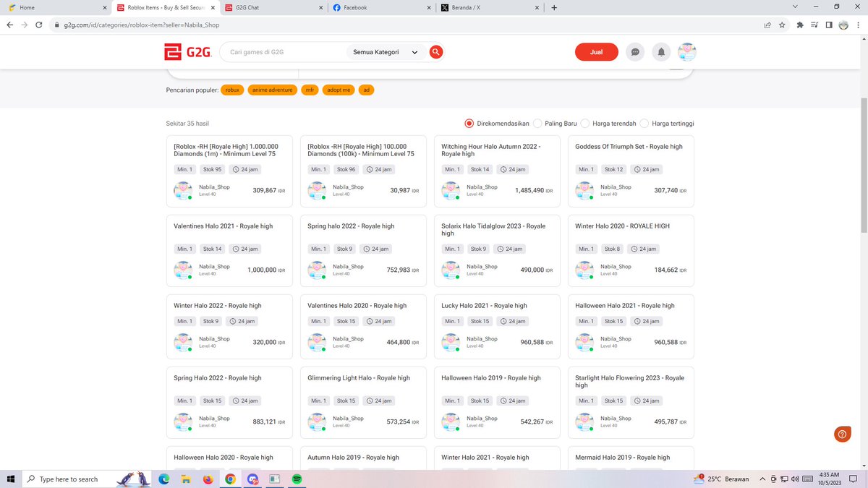Click the mfr popular search tag
Image resolution: width=868 pixels, height=488 pixels.
(x=310, y=90)
